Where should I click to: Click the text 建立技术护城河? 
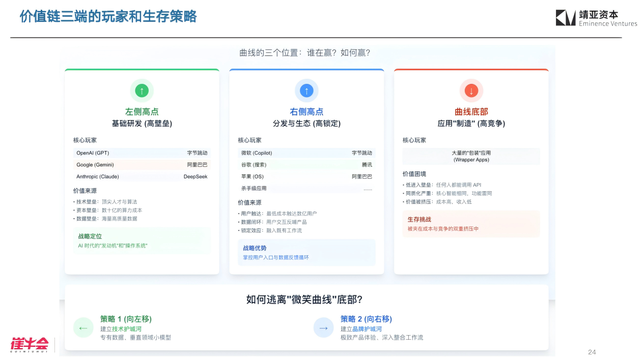click(x=121, y=329)
